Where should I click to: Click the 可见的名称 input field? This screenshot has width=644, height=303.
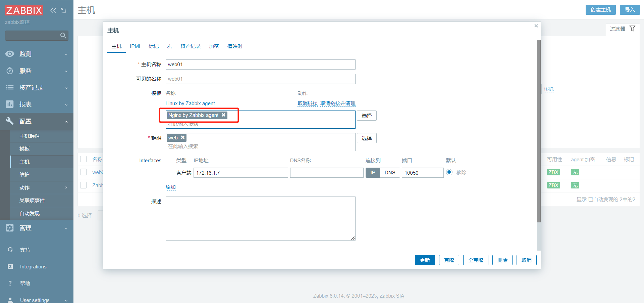pyautogui.click(x=261, y=79)
